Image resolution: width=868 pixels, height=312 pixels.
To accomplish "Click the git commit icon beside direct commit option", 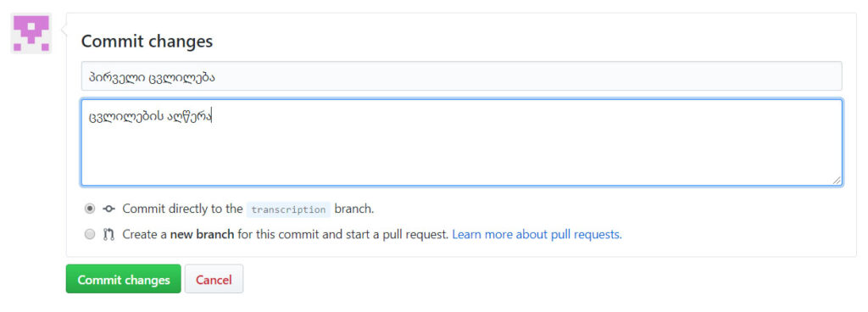I will pos(109,209).
